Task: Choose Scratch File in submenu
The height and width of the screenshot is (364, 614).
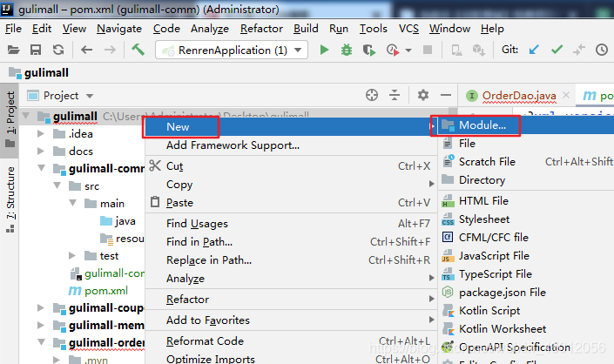Action: point(526,162)
